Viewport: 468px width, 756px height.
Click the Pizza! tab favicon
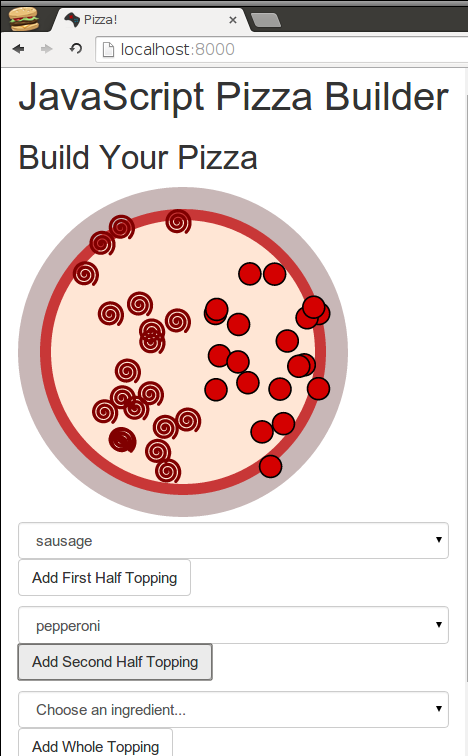[72, 20]
